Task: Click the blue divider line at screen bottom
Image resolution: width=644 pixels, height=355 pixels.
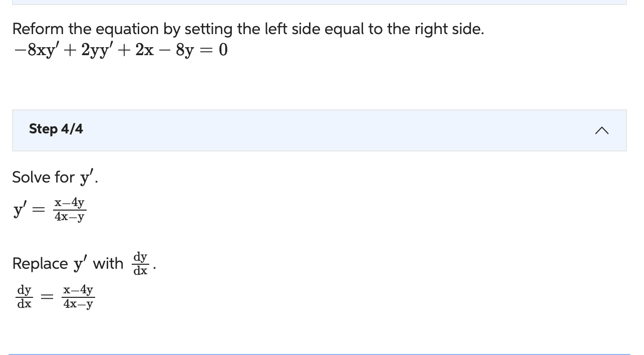Action: tap(319, 354)
